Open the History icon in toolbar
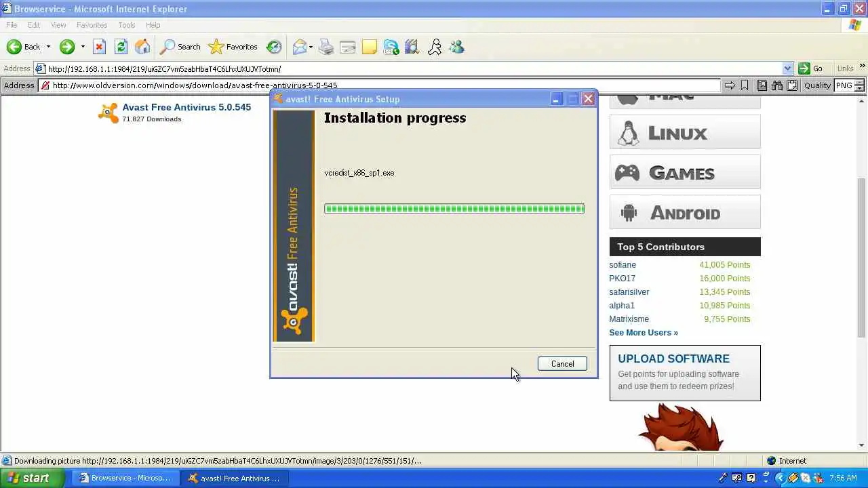Screen dimensions: 868x488 point(274,47)
